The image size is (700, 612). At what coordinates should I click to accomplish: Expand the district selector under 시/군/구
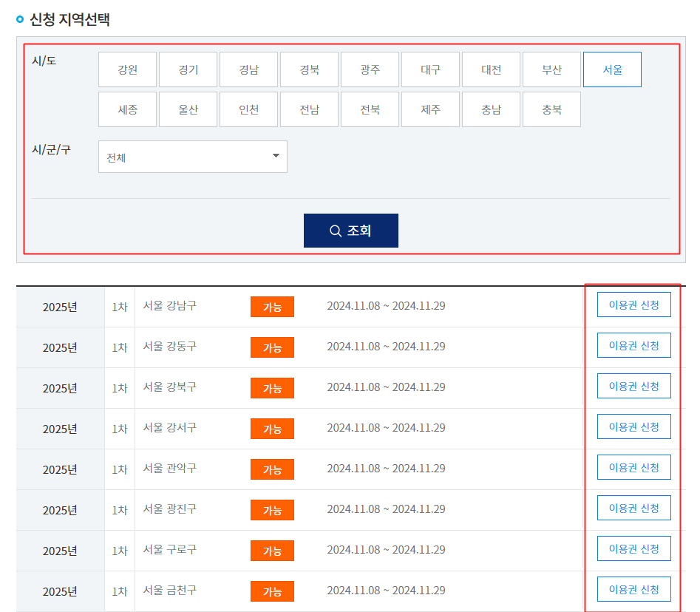pos(192,157)
